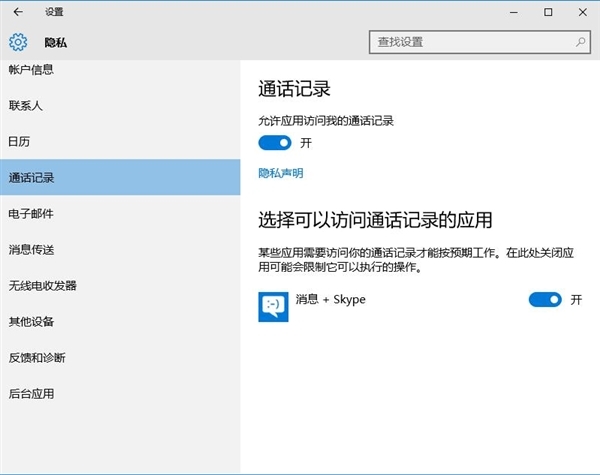Open 反馈和诊断 section
The width and height of the screenshot is (600, 475).
pyautogui.click(x=37, y=358)
